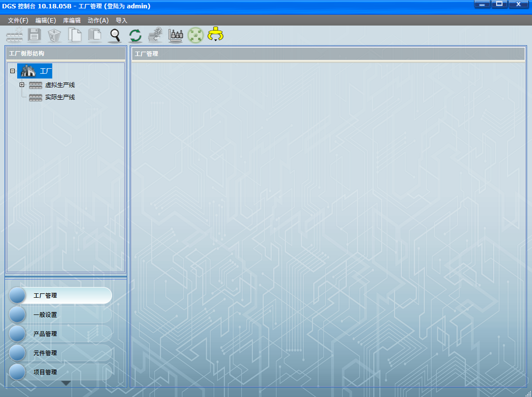The image size is (532, 397).
Task: Click the floppy disk save icon
Action: (x=34, y=35)
